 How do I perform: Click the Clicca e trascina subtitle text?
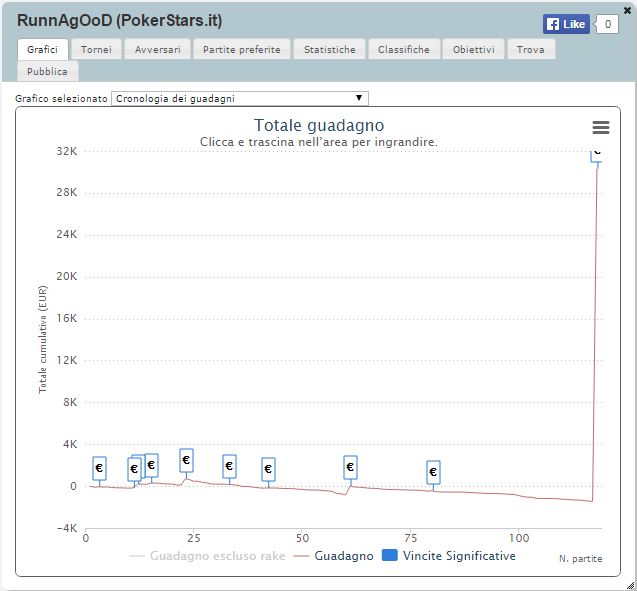point(318,142)
